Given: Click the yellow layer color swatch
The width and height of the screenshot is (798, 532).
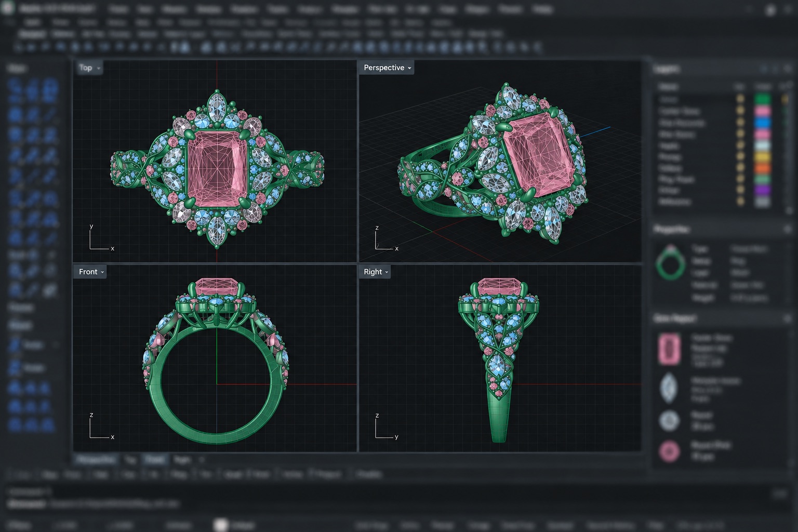Looking at the screenshot, I should (x=762, y=157).
